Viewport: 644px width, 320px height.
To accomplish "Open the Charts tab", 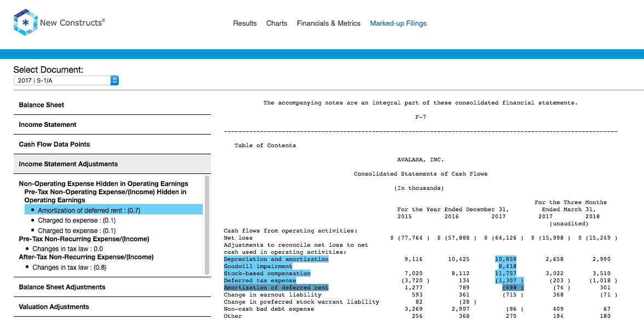I will (x=277, y=24).
